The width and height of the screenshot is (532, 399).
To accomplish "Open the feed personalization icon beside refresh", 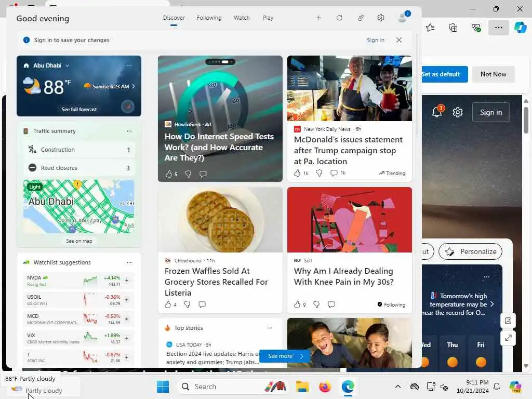I will (x=361, y=18).
